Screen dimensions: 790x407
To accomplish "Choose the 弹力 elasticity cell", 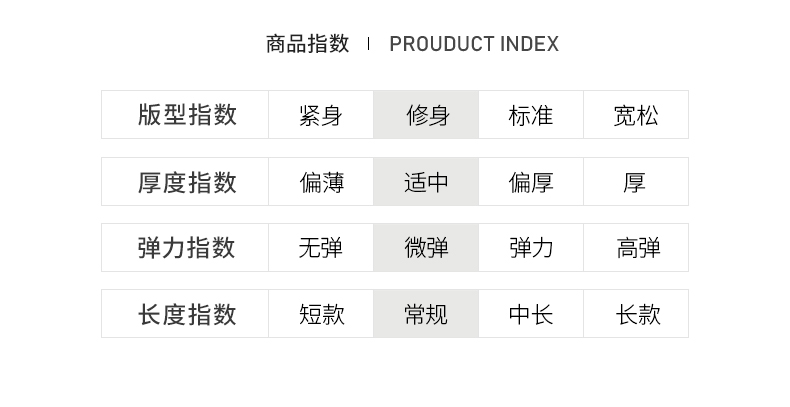I will click(x=531, y=248).
